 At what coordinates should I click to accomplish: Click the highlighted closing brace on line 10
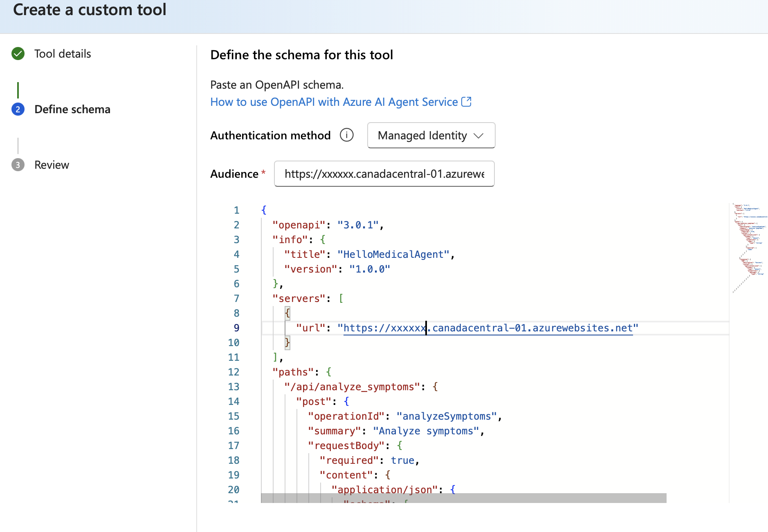pyautogui.click(x=287, y=342)
